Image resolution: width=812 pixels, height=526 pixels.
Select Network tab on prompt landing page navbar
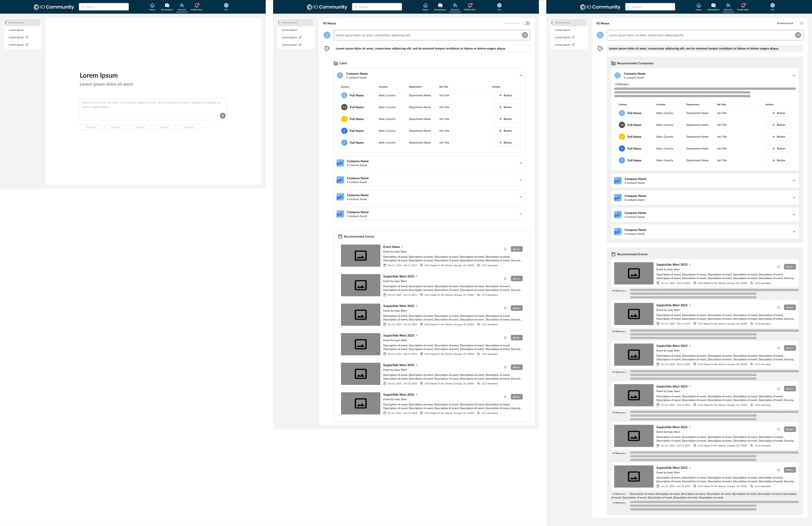point(182,7)
